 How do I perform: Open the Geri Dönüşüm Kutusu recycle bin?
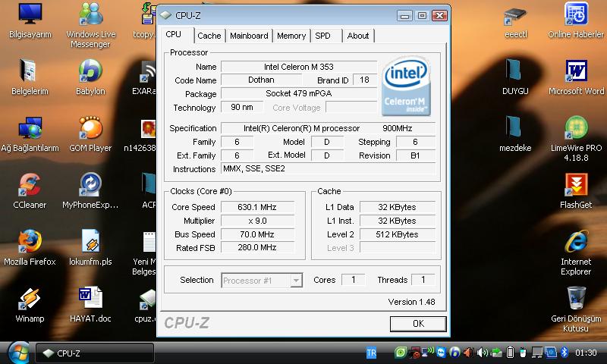(x=576, y=297)
